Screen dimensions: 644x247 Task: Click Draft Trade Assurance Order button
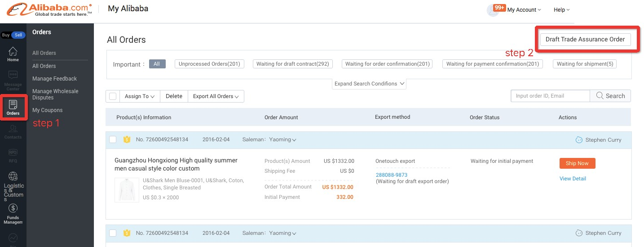coord(585,40)
